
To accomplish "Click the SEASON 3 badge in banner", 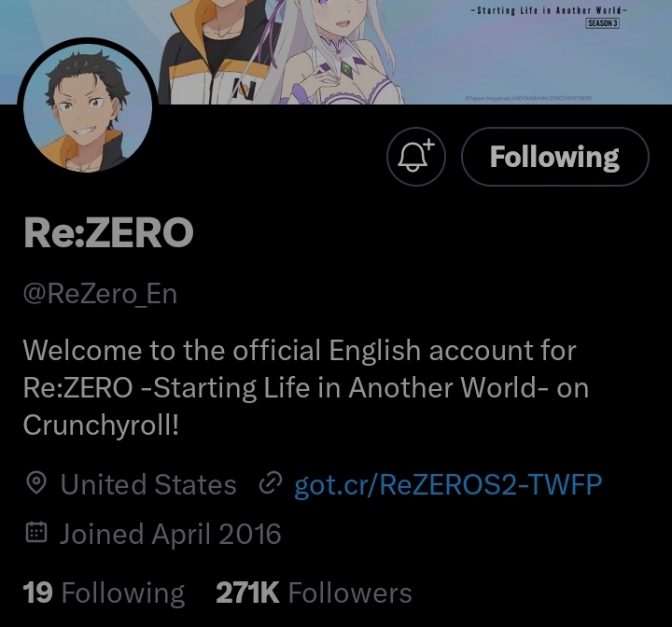I will click(x=603, y=23).
